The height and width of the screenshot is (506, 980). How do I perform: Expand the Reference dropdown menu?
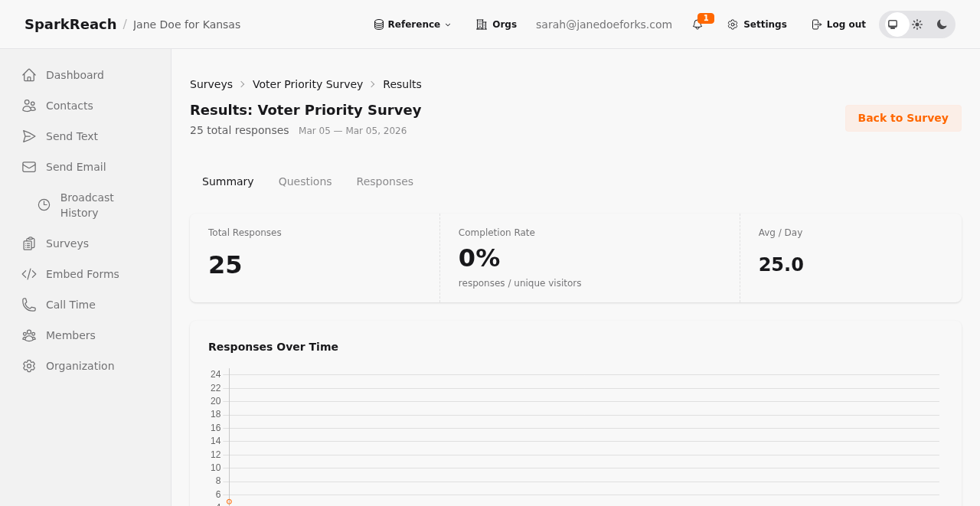(412, 24)
